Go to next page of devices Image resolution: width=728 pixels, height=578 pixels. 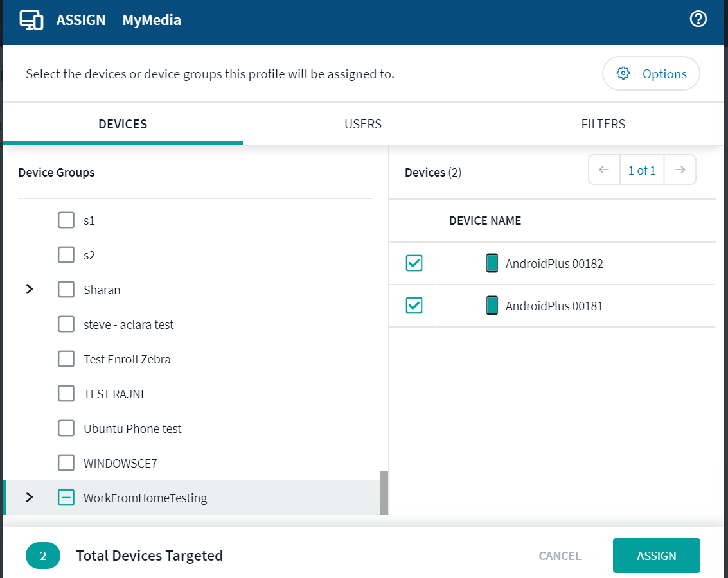[680, 170]
